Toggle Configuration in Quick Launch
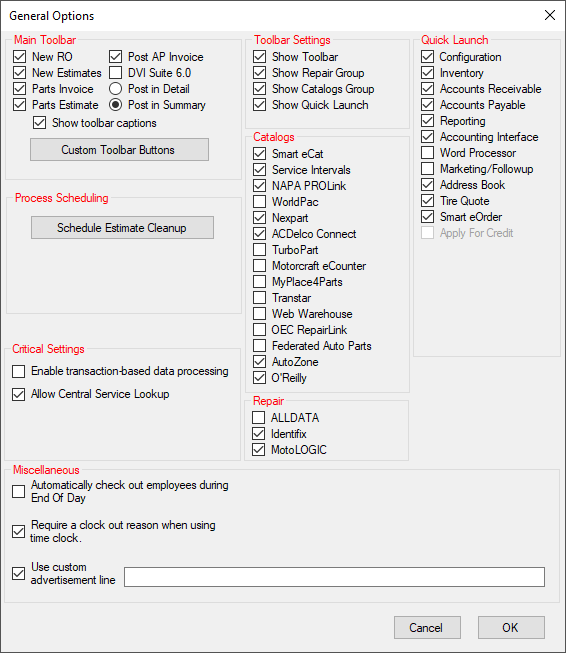This screenshot has width=566, height=653. point(427,57)
